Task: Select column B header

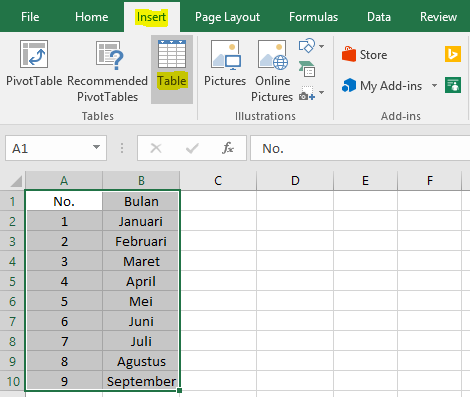Action: (141, 180)
